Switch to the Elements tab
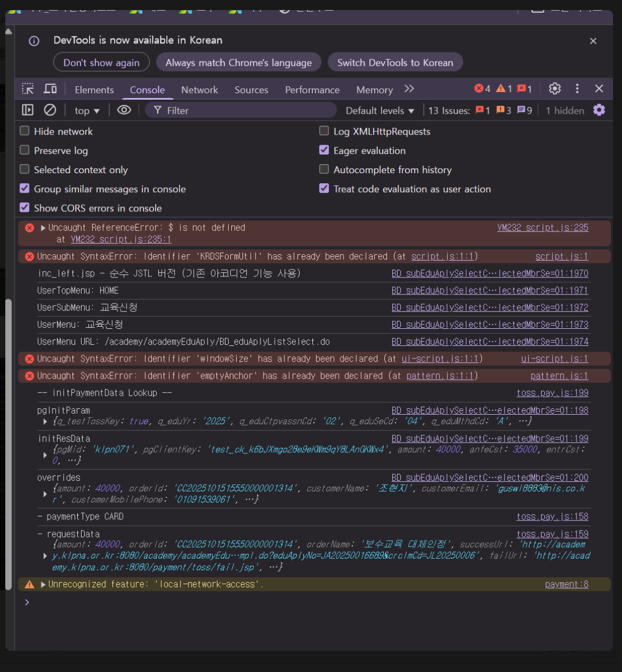 tap(94, 90)
